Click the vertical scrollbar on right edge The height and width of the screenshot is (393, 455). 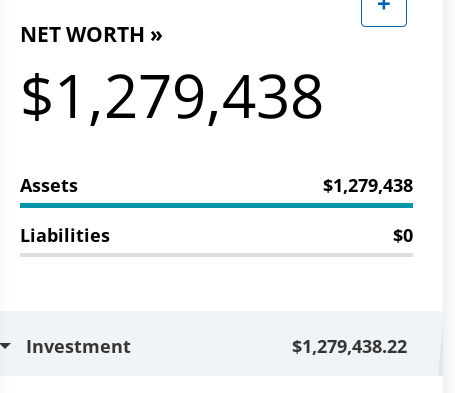pyautogui.click(x=449, y=196)
